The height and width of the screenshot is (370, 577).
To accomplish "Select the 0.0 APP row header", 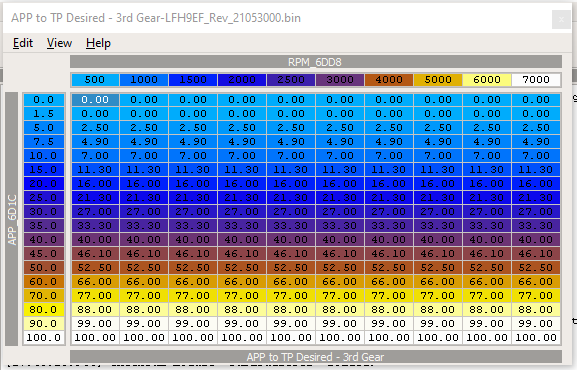I will pyautogui.click(x=44, y=99).
